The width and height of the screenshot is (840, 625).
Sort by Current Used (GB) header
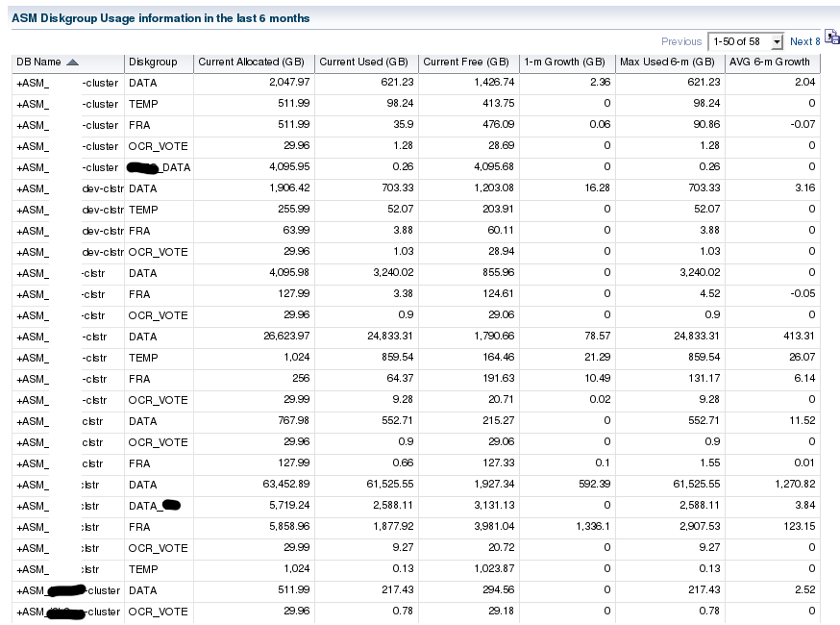363,62
